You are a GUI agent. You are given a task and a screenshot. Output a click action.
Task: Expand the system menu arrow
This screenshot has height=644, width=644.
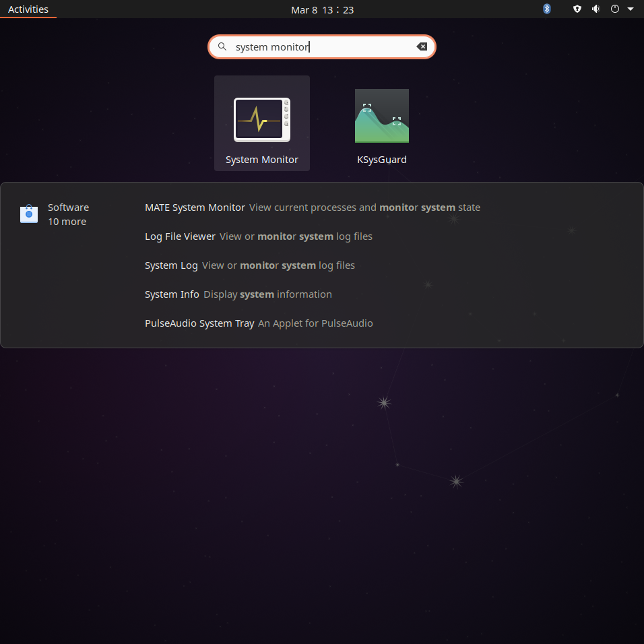pos(631,9)
